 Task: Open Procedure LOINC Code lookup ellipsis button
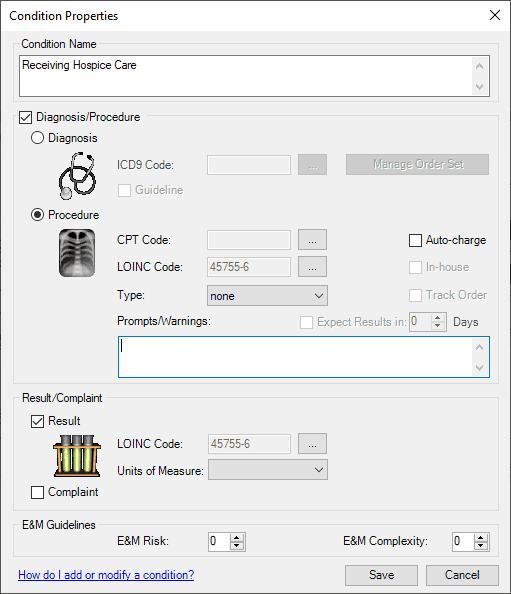coord(312,267)
